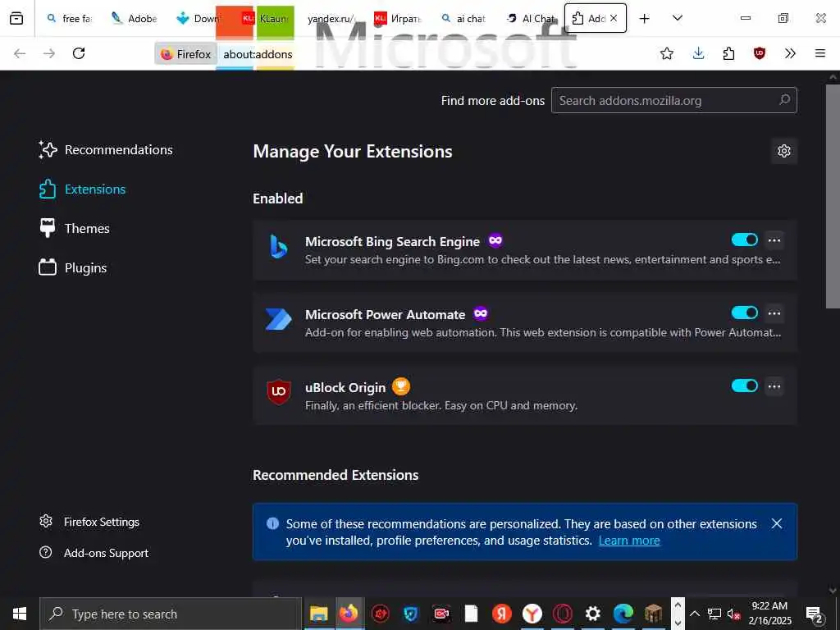Screen dimensions: 840x630
Task: Disable Microsoft Bing Search Engine toggle
Action: click(745, 240)
